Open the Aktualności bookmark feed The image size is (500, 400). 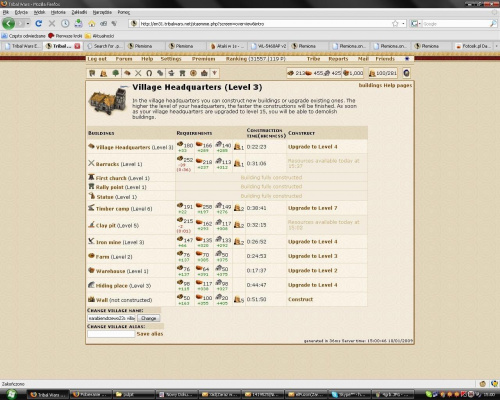pyautogui.click(x=100, y=36)
